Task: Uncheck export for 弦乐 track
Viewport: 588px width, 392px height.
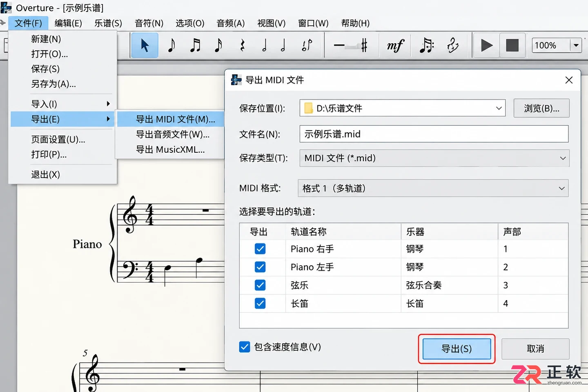Action: pyautogui.click(x=260, y=285)
